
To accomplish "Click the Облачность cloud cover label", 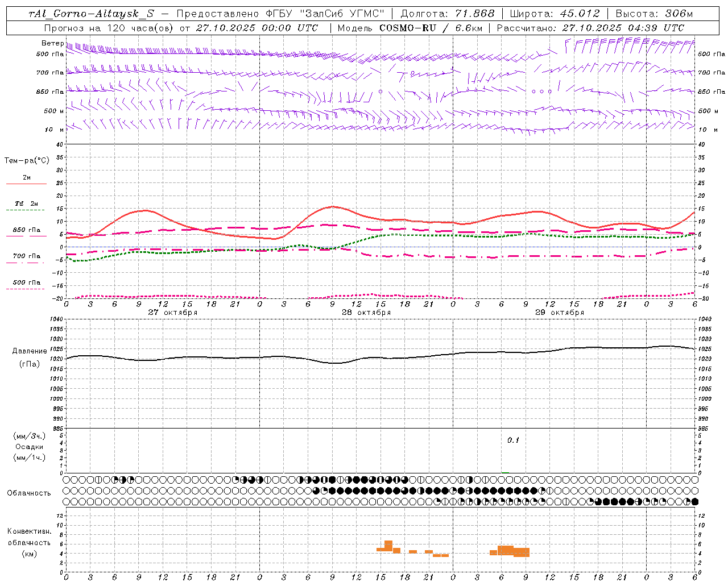I will click(29, 493).
